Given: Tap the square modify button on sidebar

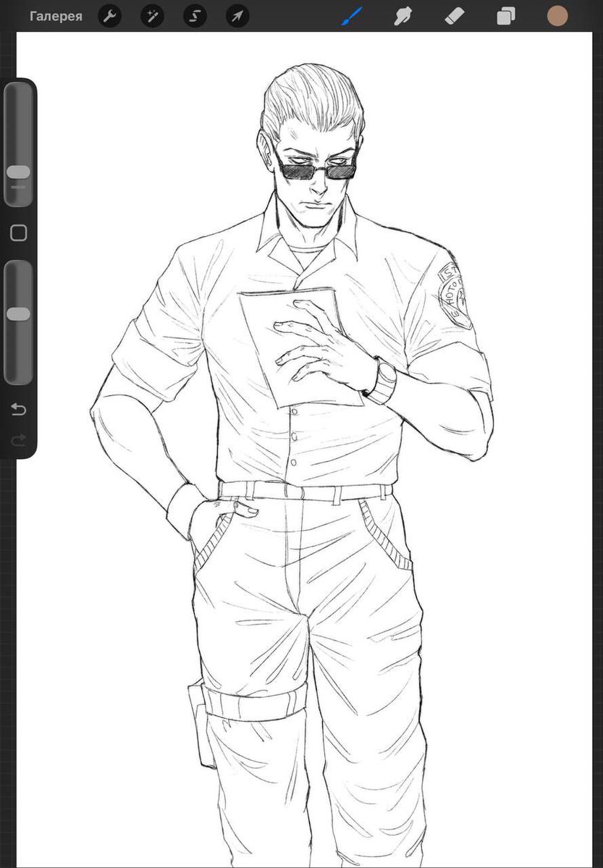Looking at the screenshot, I should point(19,233).
